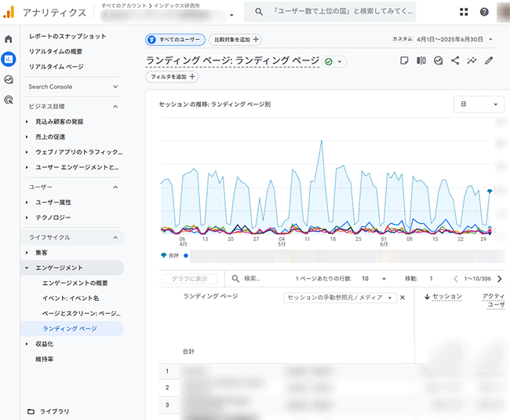Click the pencil customize report icon
Viewport: 510px width, 420px height.
(489, 60)
